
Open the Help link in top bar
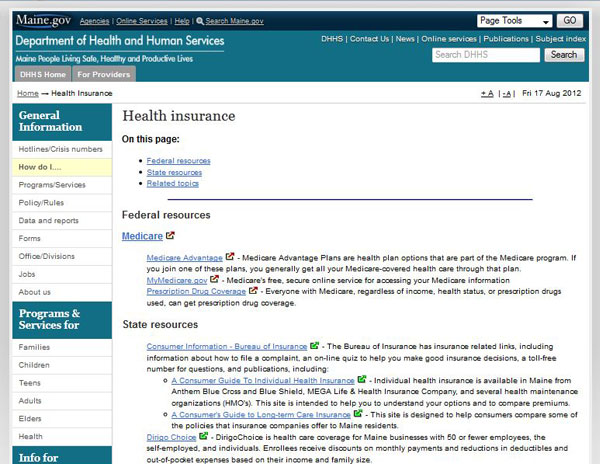[x=182, y=21]
